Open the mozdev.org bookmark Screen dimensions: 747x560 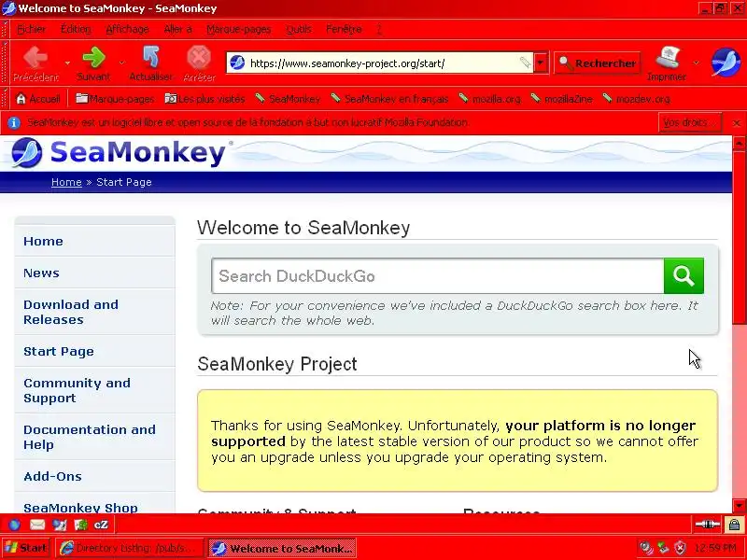[637, 99]
